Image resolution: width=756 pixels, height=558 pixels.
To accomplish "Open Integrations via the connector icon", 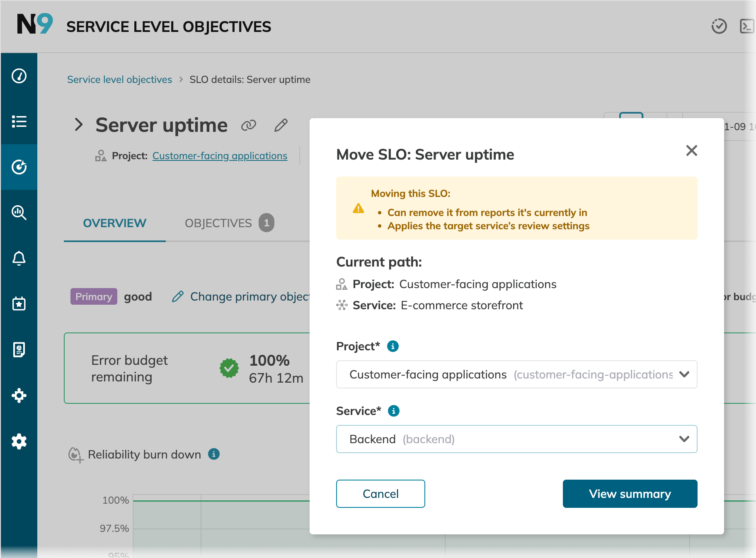I will coord(19,395).
